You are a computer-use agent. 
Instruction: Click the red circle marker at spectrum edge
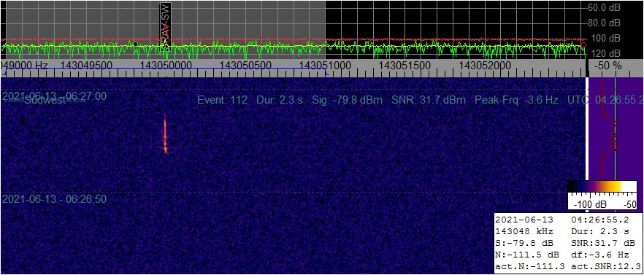click(x=584, y=44)
